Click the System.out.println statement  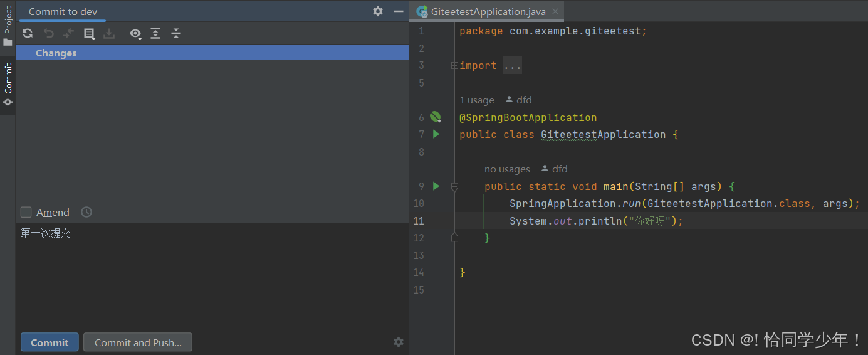coord(596,221)
